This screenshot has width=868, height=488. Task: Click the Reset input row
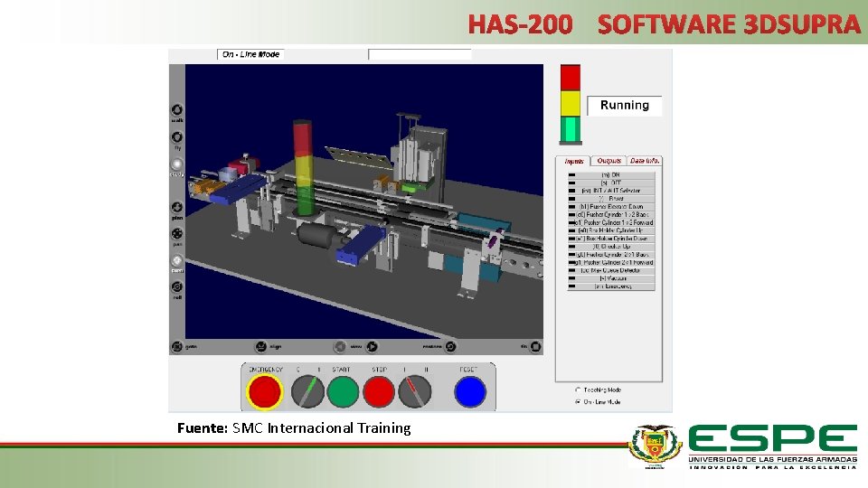611,199
